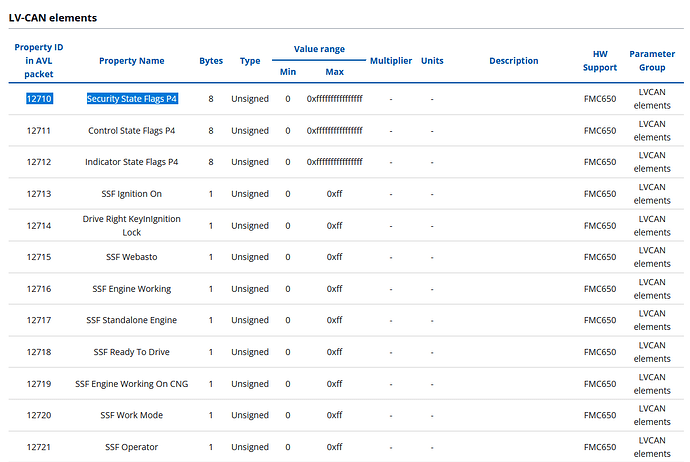
Task: Click the highlighted property ID 12710
Action: coord(39,99)
